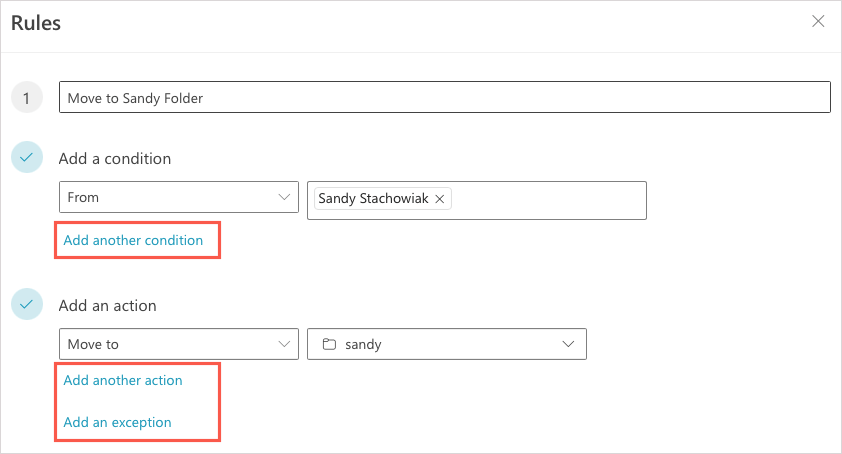Click the folder icon beside sandy
842x454 pixels.
coord(329,345)
